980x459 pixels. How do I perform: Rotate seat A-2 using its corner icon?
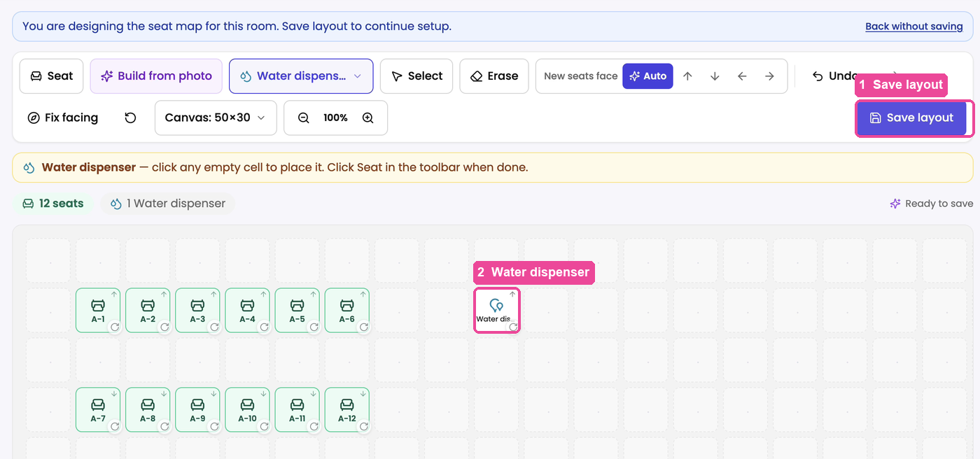coord(164,327)
